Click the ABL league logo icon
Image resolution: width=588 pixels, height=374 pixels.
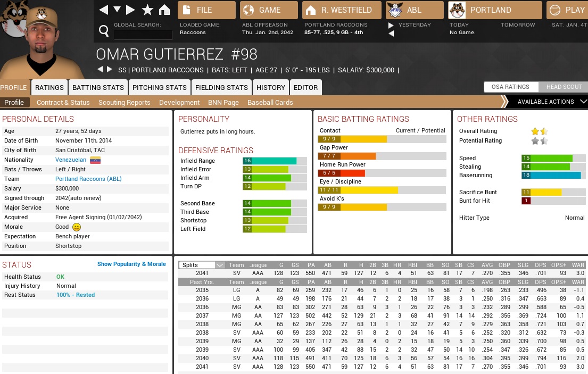[394, 10]
